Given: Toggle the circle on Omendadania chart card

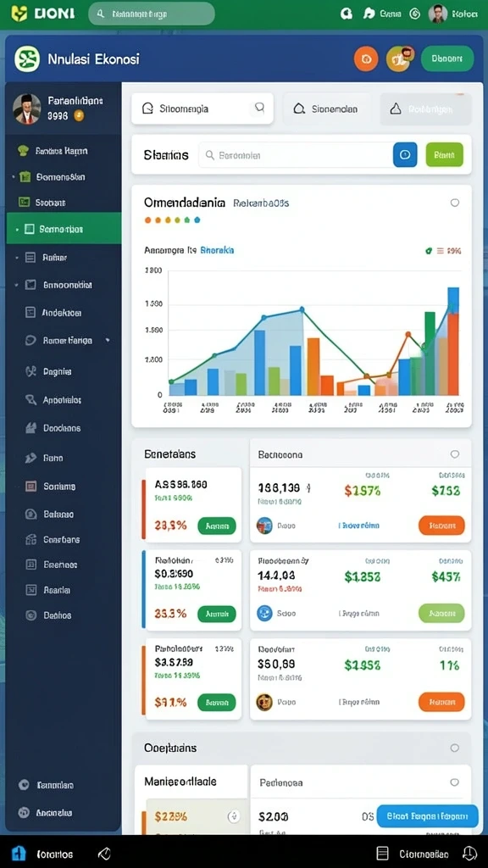Looking at the screenshot, I should [x=455, y=203].
